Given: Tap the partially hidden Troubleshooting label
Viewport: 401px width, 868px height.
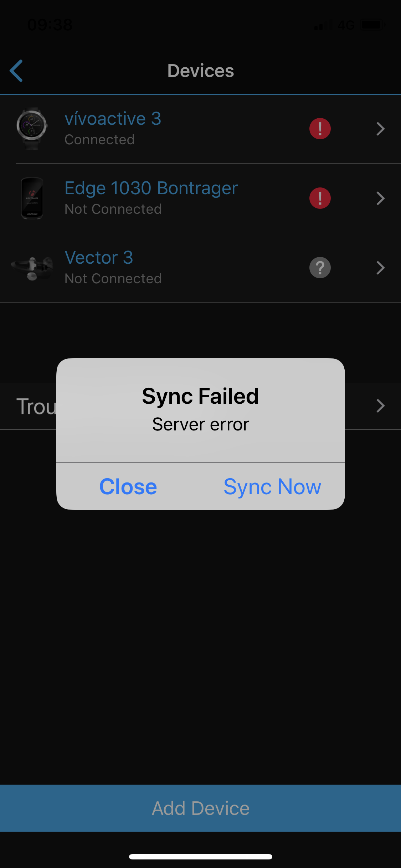Looking at the screenshot, I should click(x=36, y=406).
